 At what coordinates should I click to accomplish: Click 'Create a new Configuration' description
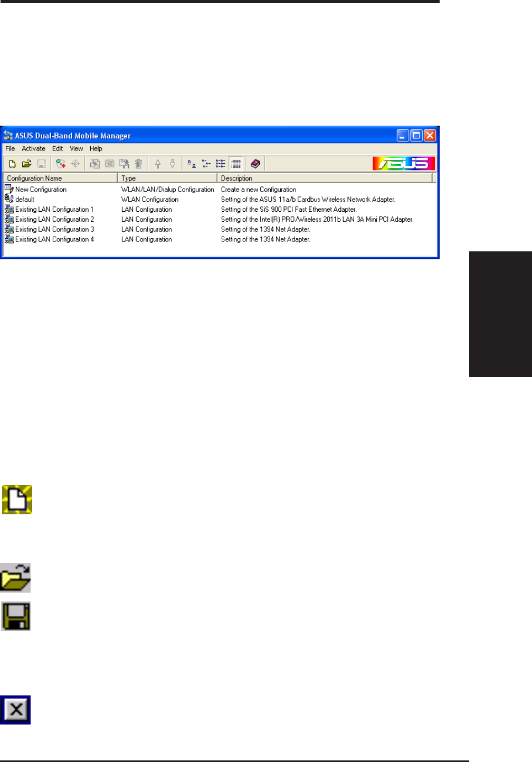259,190
